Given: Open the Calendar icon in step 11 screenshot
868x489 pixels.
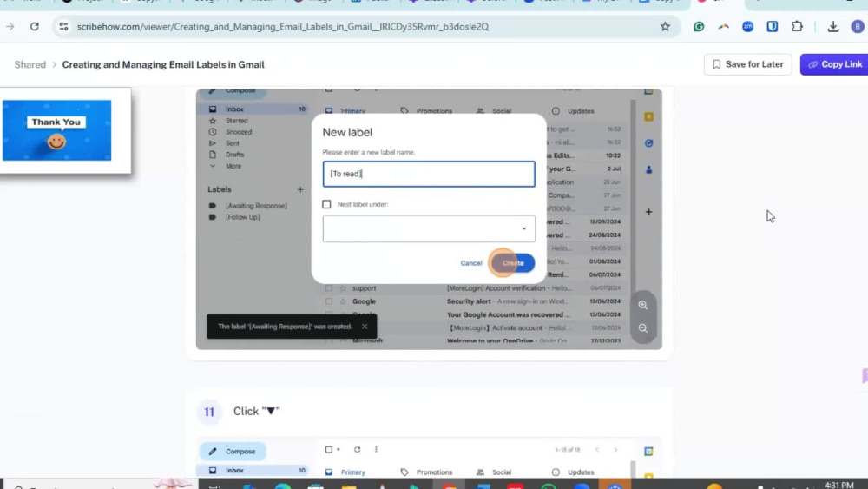Looking at the screenshot, I should (648, 452).
